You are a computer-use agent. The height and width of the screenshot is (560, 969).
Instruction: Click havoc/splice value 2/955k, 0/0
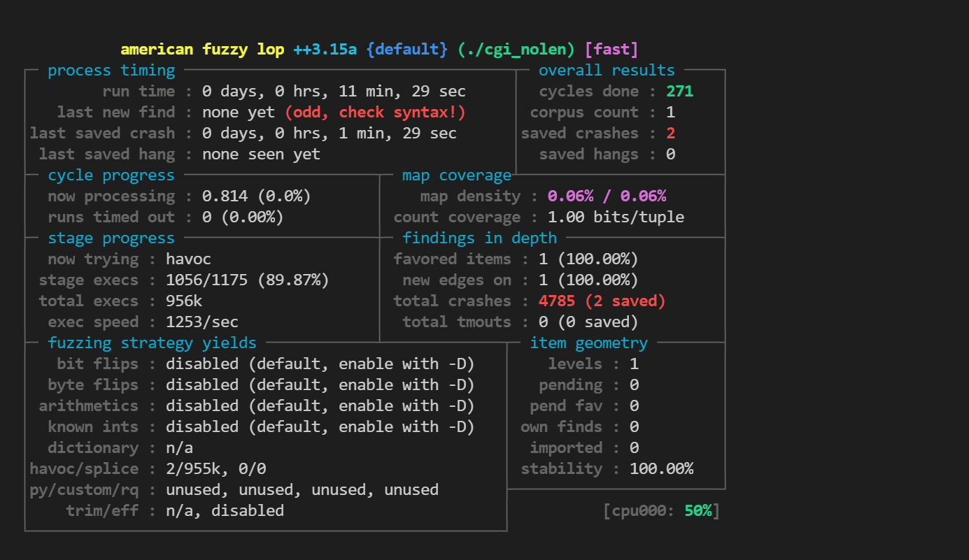[215, 469]
